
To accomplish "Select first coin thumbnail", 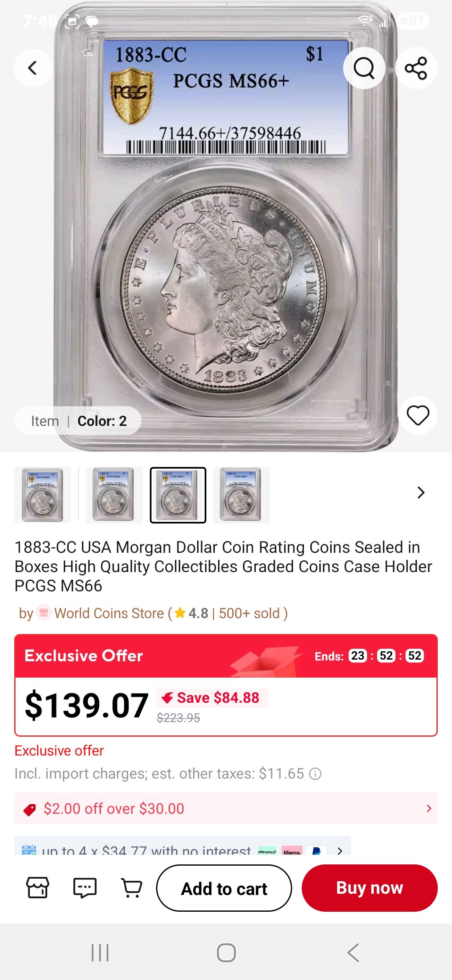I will pos(43,495).
